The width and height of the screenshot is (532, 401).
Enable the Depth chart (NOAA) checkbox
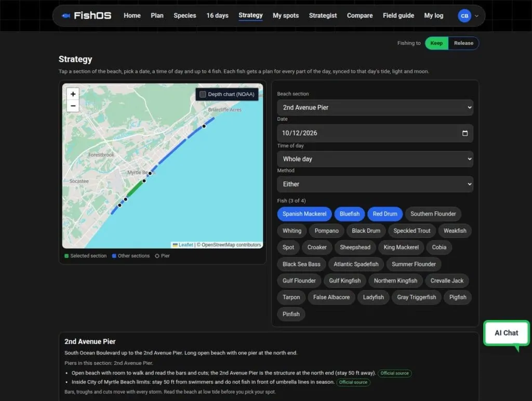point(203,95)
